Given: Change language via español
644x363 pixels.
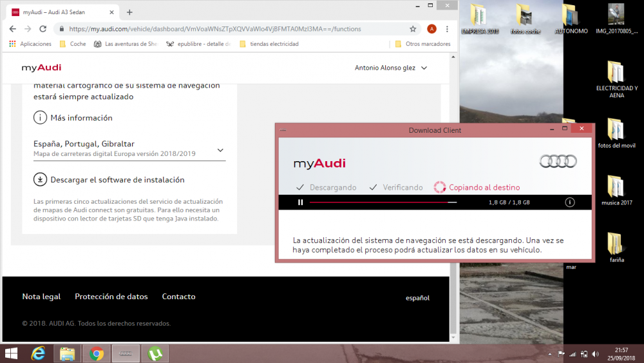Looking at the screenshot, I should (418, 298).
